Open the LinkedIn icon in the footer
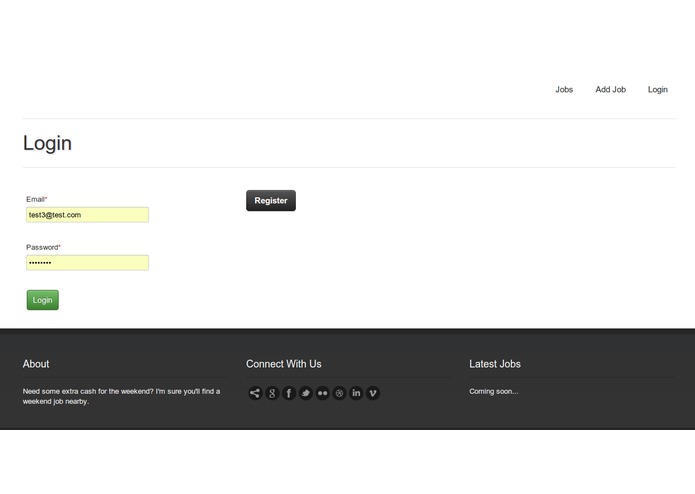Screen dimensions: 695x494 click(356, 393)
